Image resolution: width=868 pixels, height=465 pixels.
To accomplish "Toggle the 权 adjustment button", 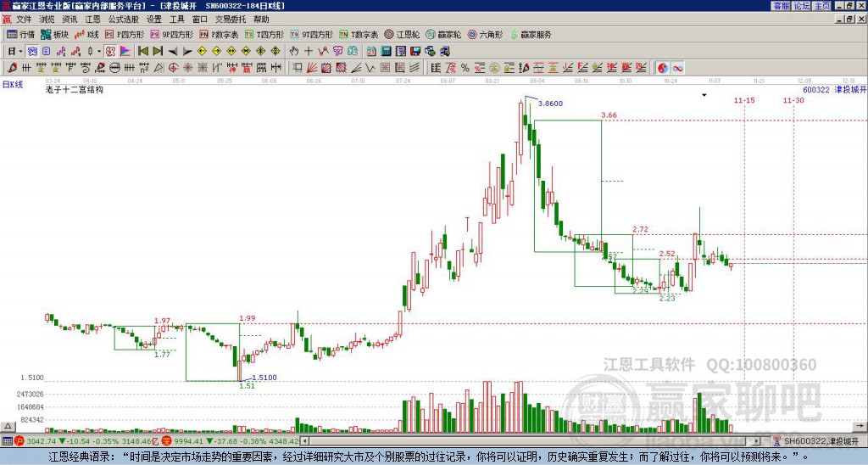I will pyautogui.click(x=110, y=52).
